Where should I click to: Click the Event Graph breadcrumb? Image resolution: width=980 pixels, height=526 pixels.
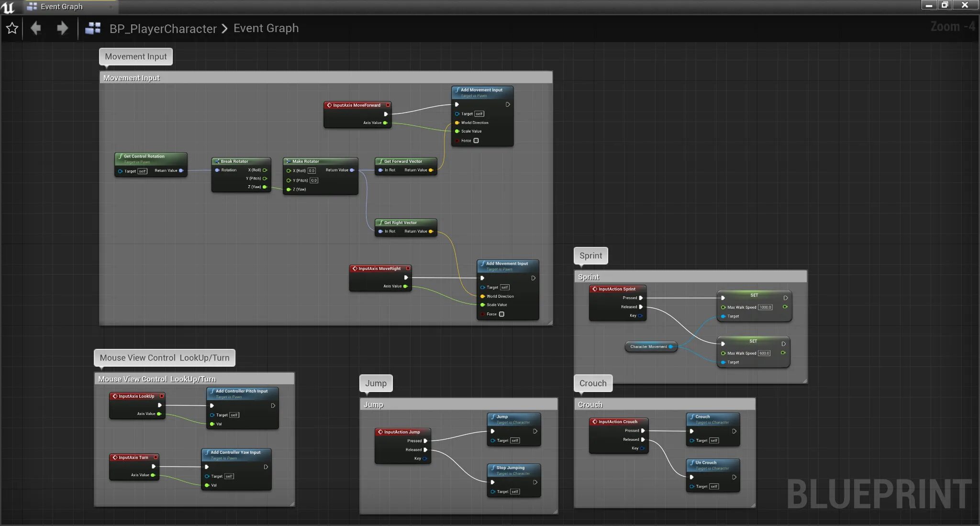(x=266, y=28)
